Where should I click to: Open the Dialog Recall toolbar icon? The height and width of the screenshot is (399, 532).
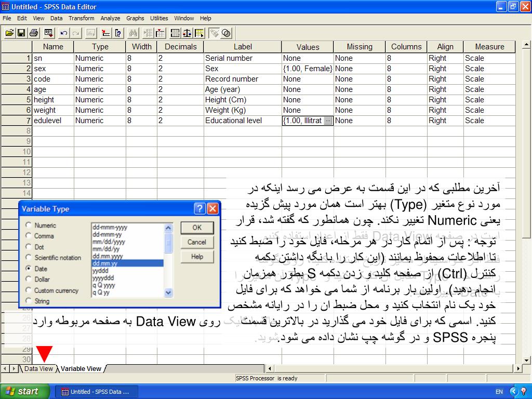click(48, 33)
